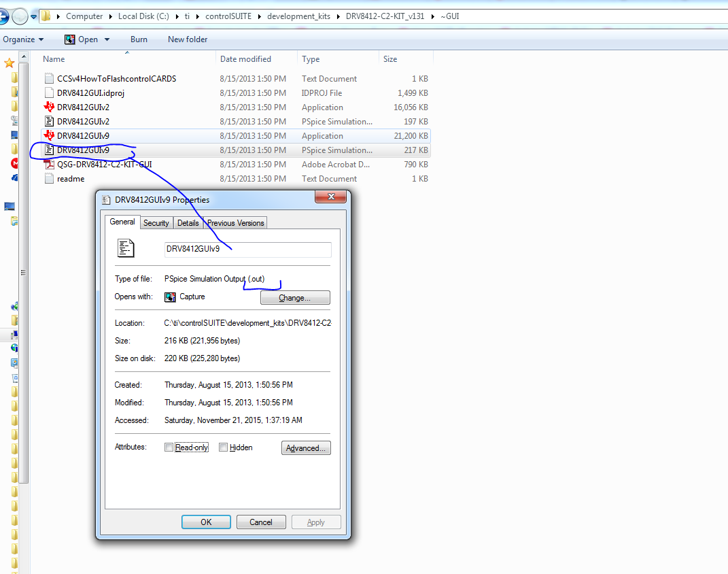Click the Back navigation arrow button

point(3,17)
